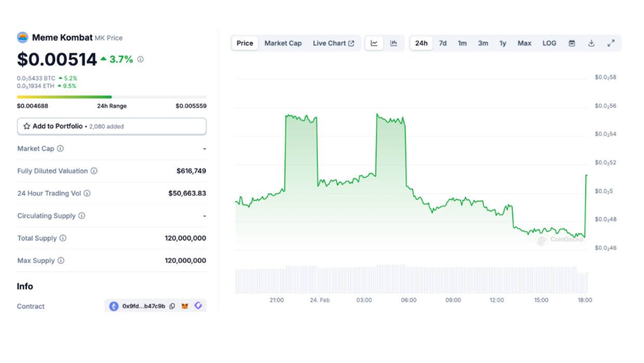Select the 1y time range
Image resolution: width=644 pixels, height=363 pixels.
point(503,43)
